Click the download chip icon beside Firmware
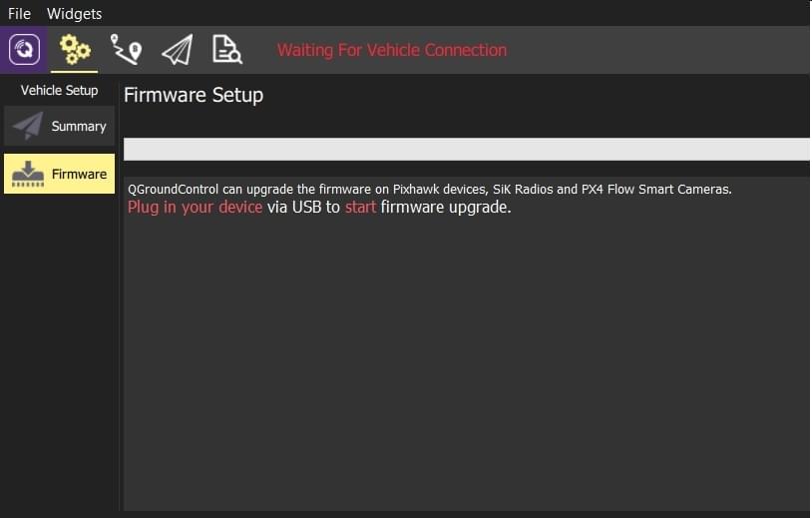This screenshot has width=812, height=518. [28, 174]
